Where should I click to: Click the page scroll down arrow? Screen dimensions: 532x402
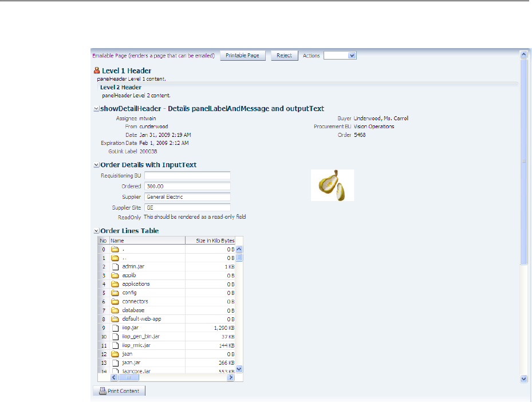pos(523,379)
